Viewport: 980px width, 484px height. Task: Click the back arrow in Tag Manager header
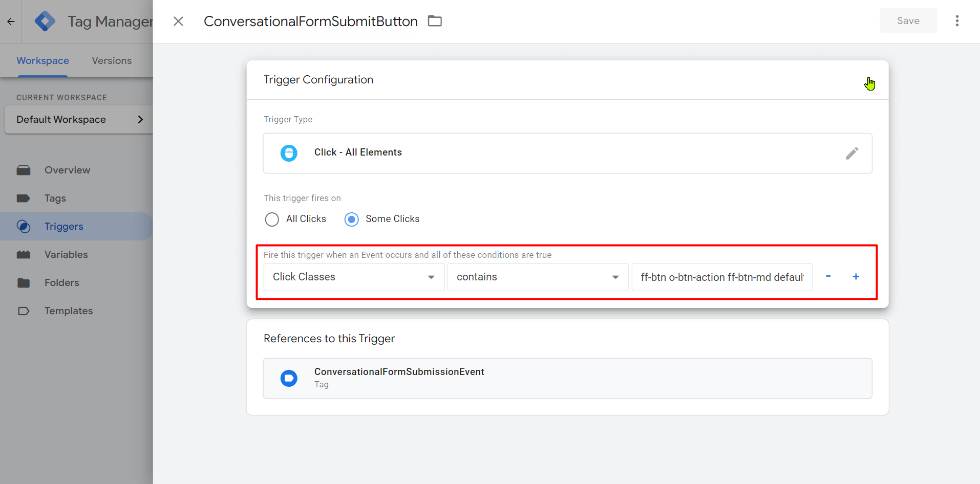(x=11, y=21)
